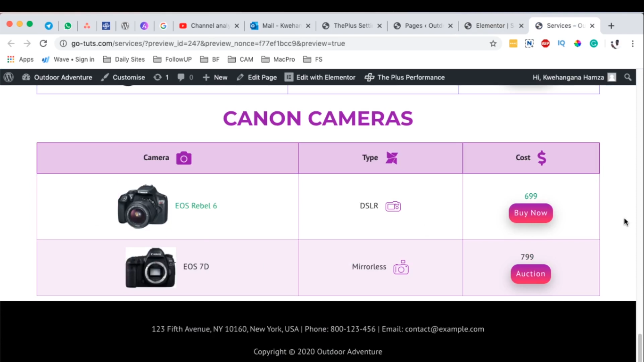Open the Hi, Kwehangana Hamza account menu

[x=574, y=77]
